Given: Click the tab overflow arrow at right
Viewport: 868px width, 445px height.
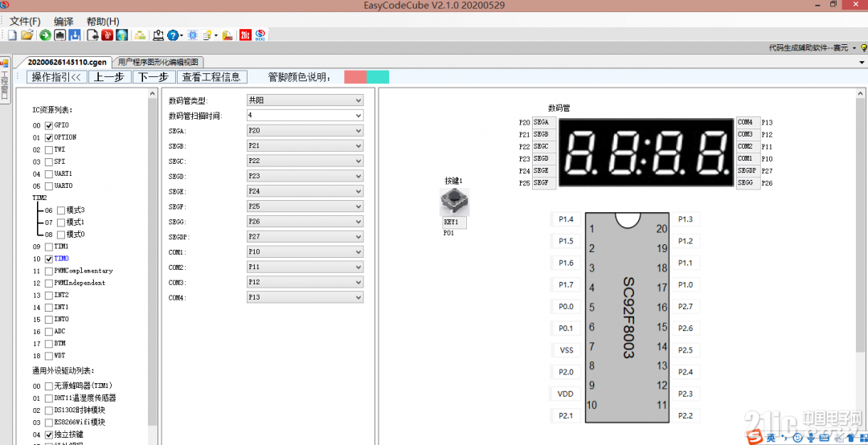Looking at the screenshot, I should pyautogui.click(x=862, y=62).
